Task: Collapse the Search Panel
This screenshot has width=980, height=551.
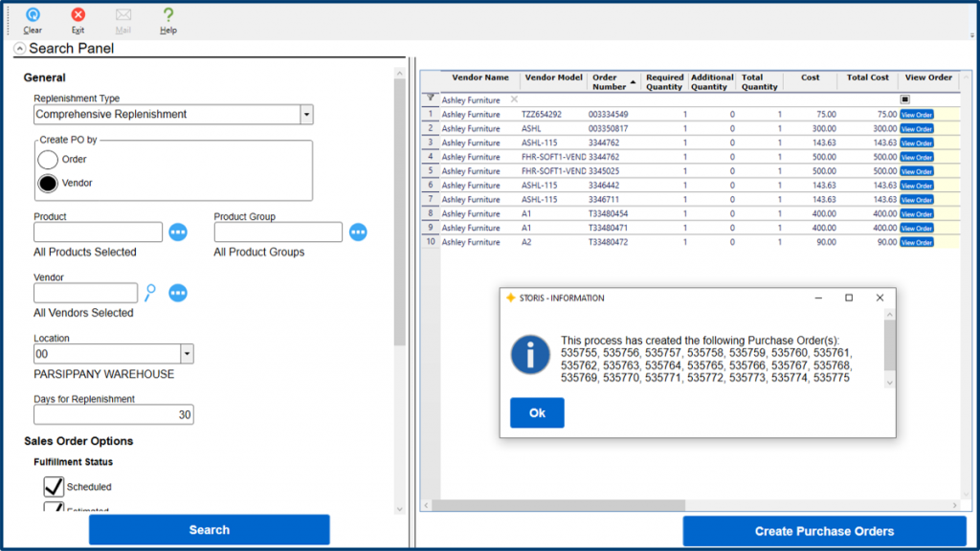Action: tap(19, 49)
